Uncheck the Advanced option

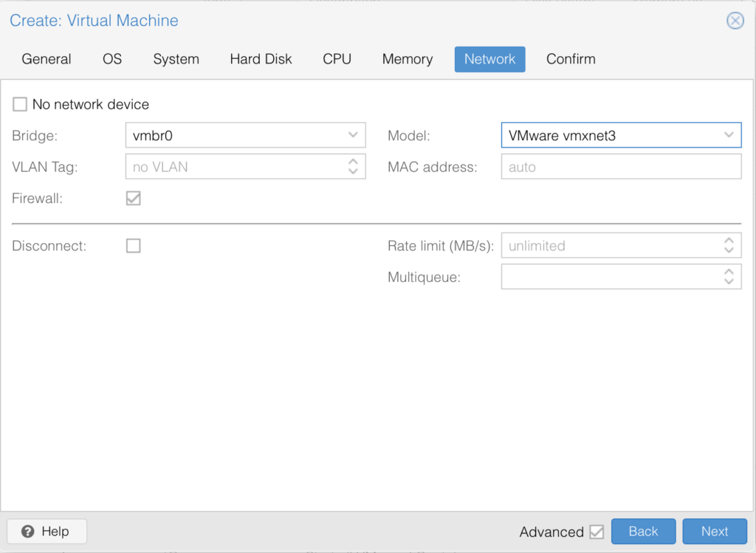tap(595, 532)
